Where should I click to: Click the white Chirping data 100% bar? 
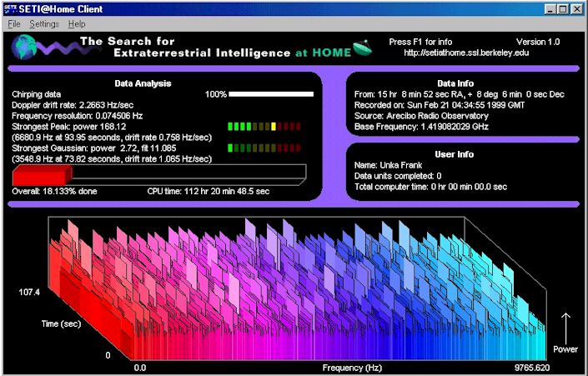(x=271, y=94)
